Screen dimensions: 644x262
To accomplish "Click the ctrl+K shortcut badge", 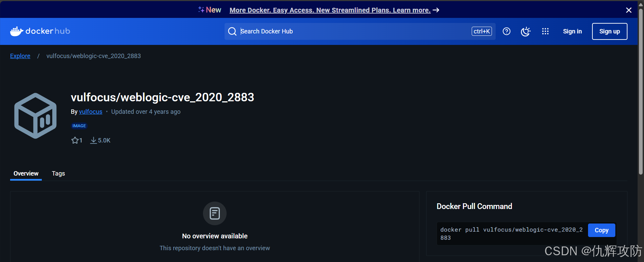I will click(481, 31).
